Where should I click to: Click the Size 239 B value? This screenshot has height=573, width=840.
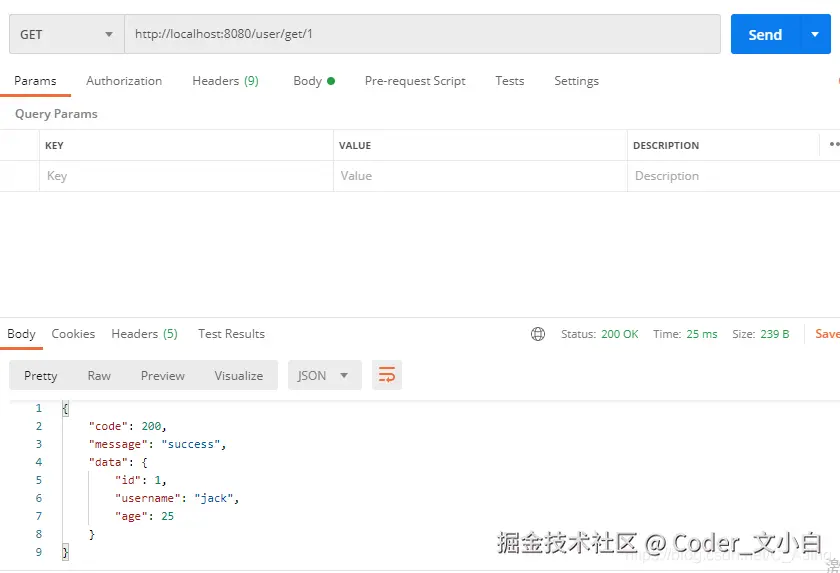[775, 334]
